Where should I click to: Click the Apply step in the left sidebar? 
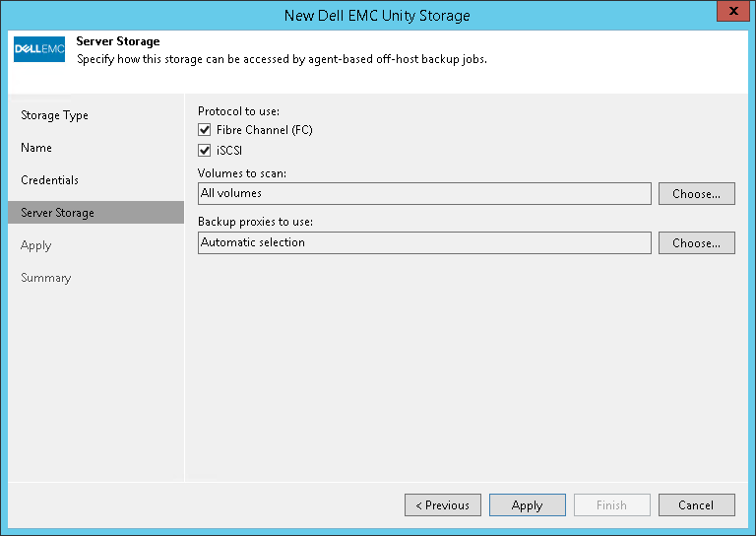(x=36, y=245)
